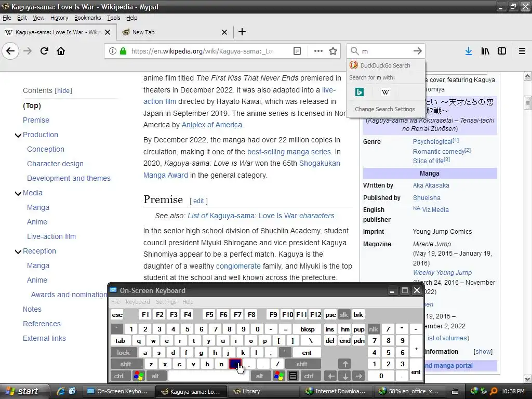Click the search box containing m
Image resolution: width=532 pixels, height=399 pixels.
point(385,51)
